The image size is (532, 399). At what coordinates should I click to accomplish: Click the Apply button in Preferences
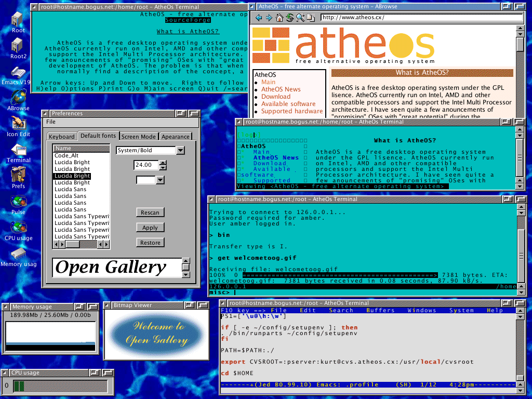[x=150, y=228]
